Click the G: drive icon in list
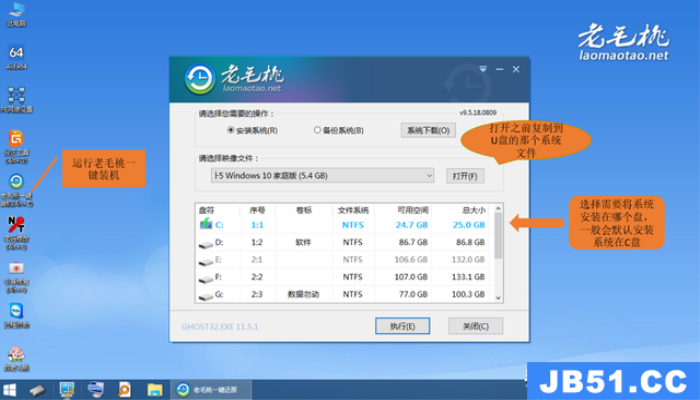This screenshot has height=400, width=700. tap(206, 296)
